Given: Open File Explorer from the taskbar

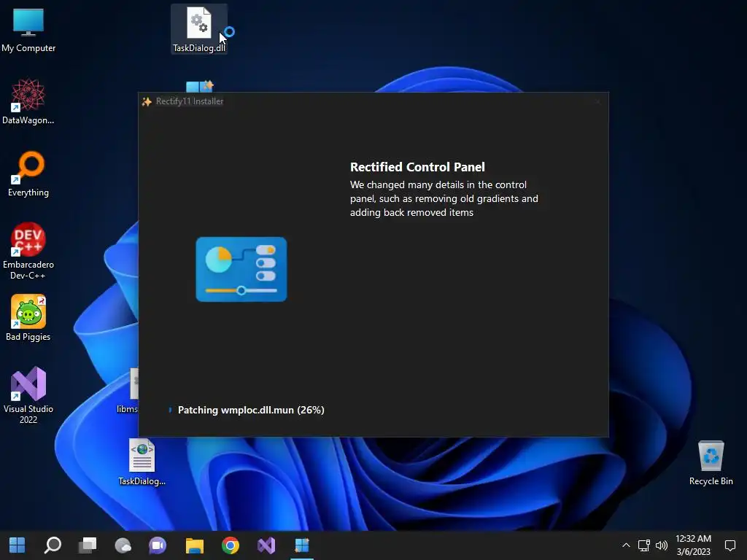Looking at the screenshot, I should click(x=194, y=545).
